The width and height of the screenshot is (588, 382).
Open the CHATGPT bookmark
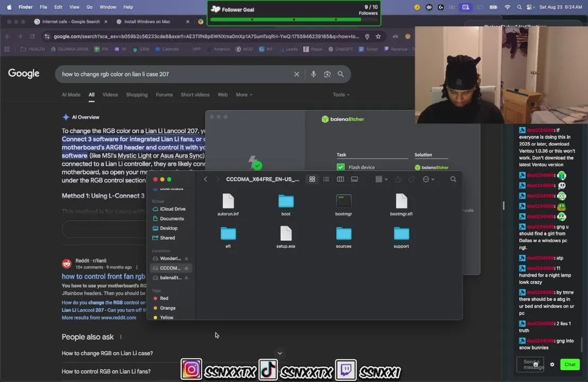tap(341, 49)
